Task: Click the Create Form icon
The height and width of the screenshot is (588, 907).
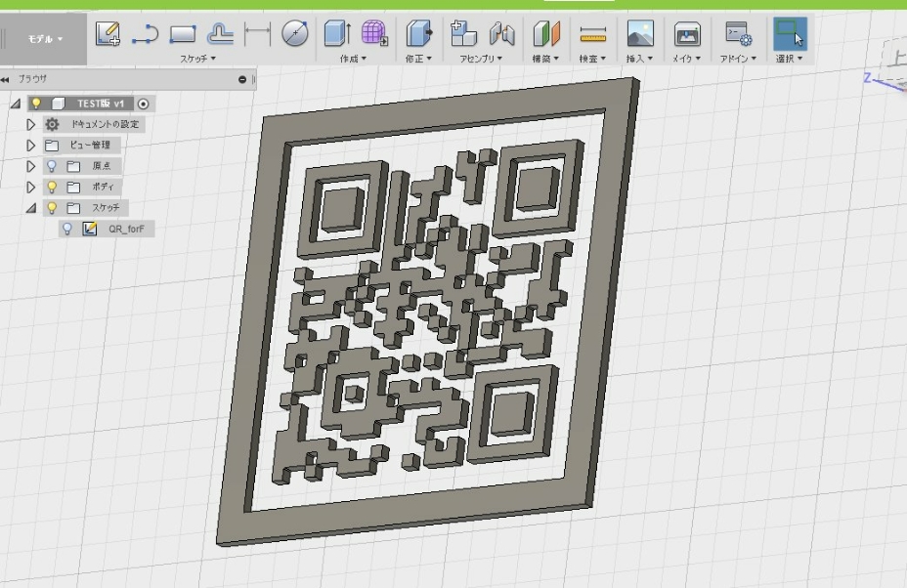Action: point(374,33)
